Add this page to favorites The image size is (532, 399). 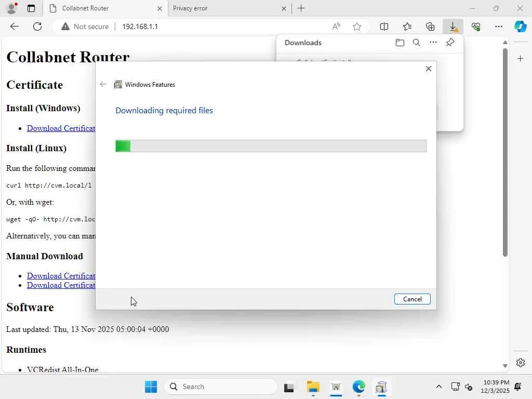coord(356,26)
